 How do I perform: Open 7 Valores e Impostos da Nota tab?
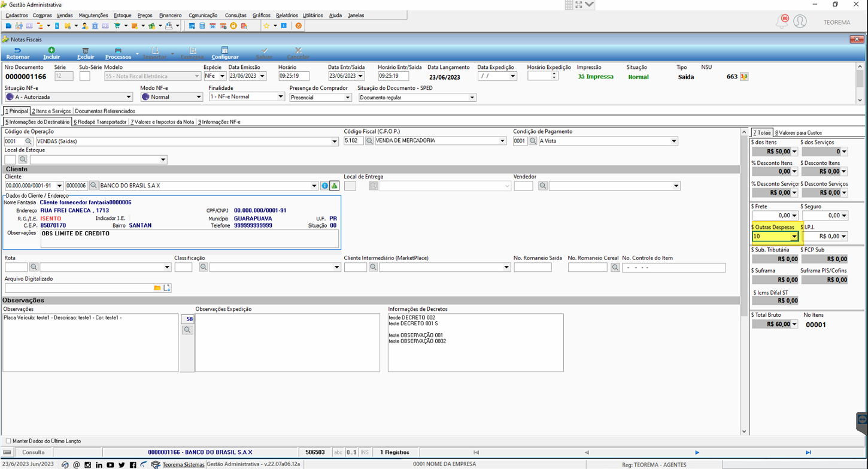tap(162, 122)
